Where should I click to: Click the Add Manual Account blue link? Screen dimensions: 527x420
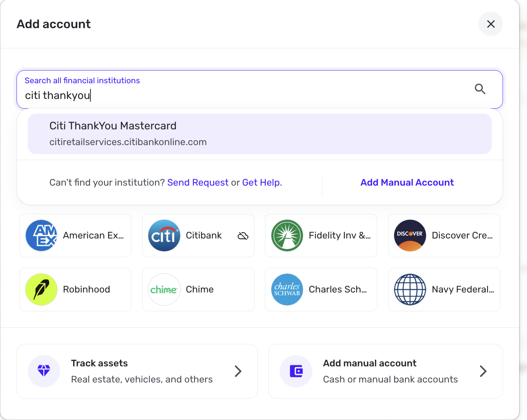coord(407,183)
